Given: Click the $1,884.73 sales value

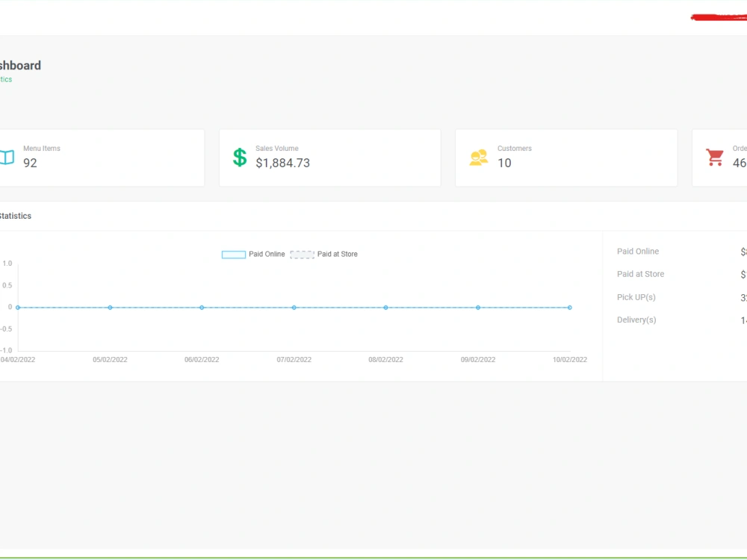Looking at the screenshot, I should point(282,163).
